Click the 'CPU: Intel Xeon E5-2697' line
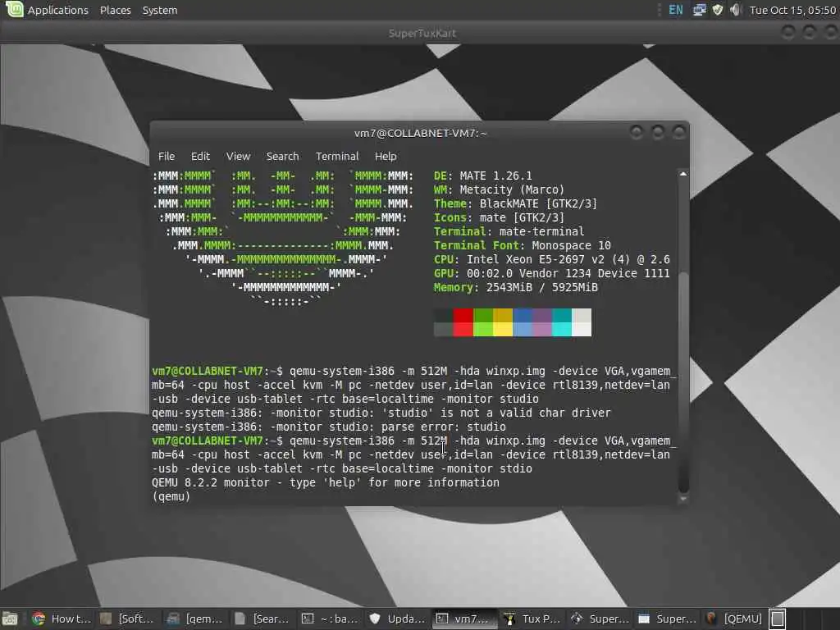The height and width of the screenshot is (630, 840). click(x=552, y=259)
